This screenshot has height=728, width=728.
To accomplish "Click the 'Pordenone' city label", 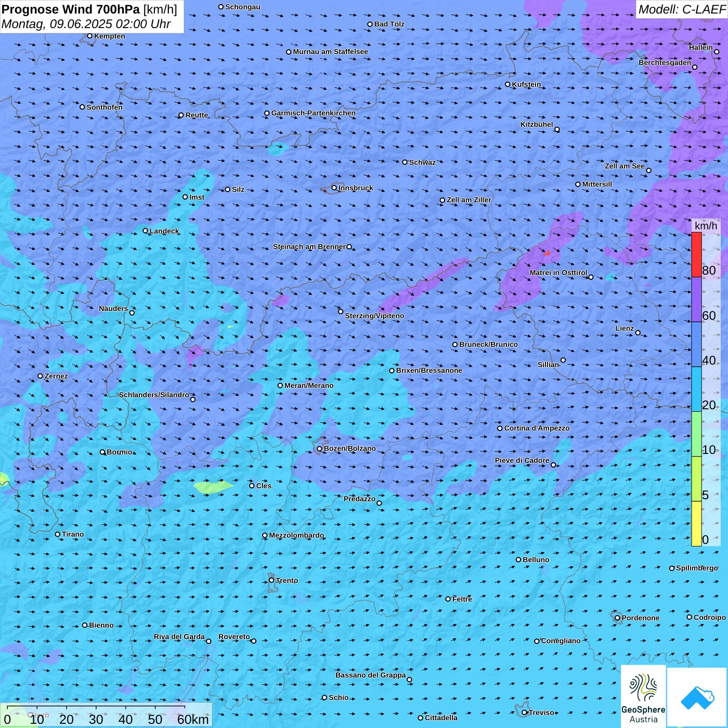I will coord(641,618).
